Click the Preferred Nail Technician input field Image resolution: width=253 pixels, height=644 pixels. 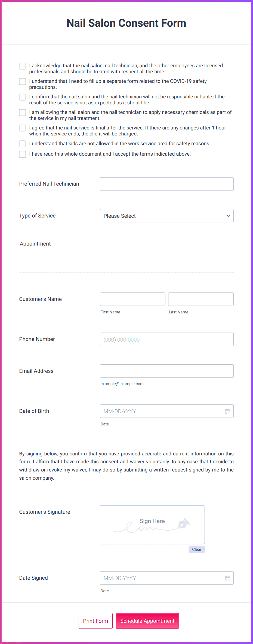167,184
